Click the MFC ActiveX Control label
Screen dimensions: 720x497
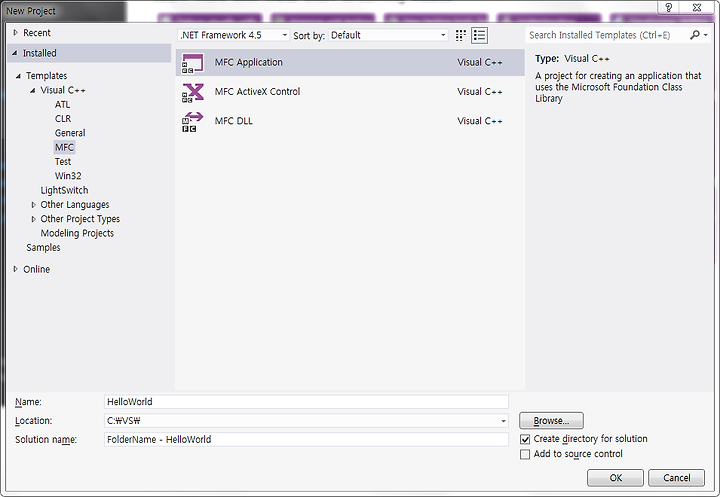pyautogui.click(x=257, y=92)
